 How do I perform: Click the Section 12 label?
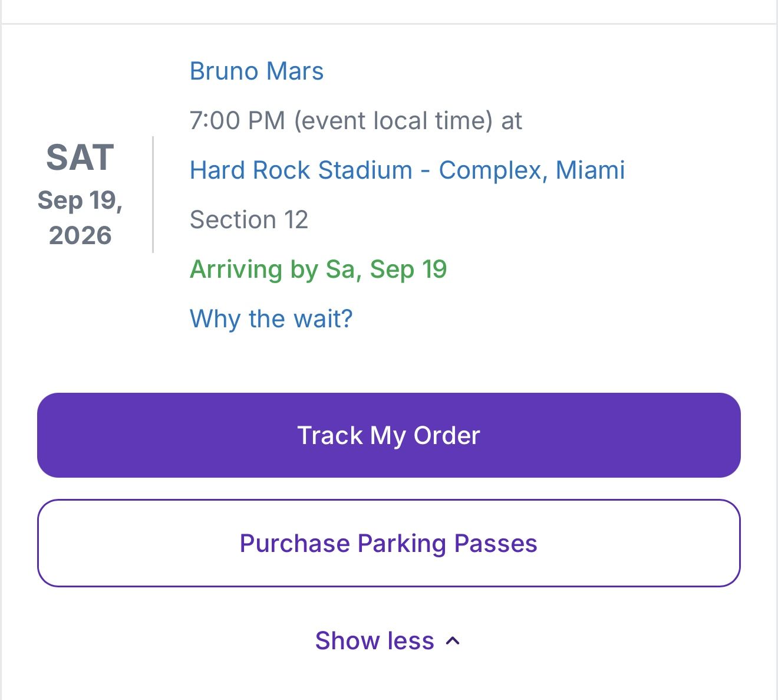coord(249,220)
